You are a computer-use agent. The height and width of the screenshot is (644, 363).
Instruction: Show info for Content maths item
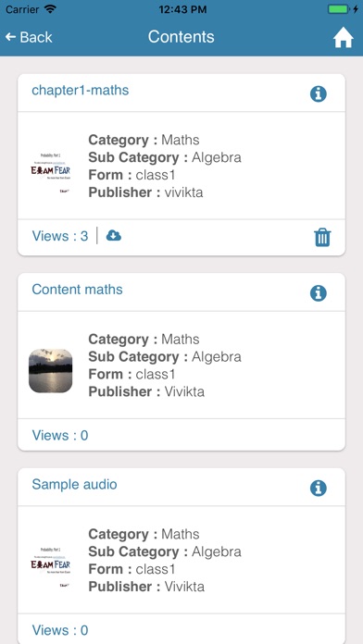coord(319,292)
